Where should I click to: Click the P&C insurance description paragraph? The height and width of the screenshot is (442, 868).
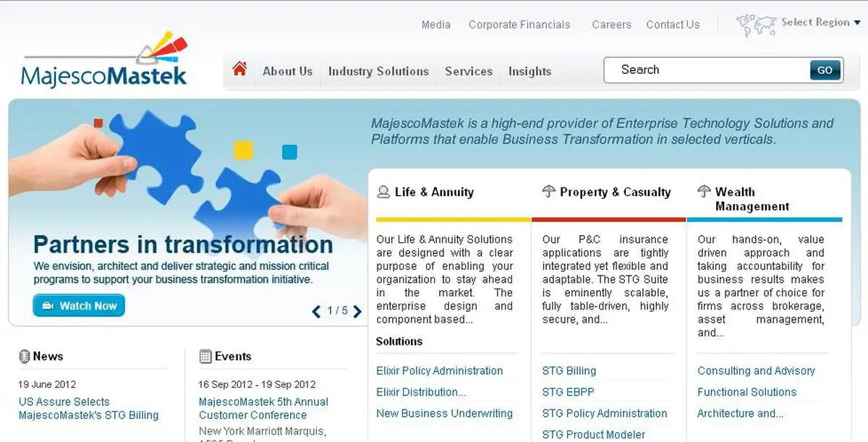(605, 279)
